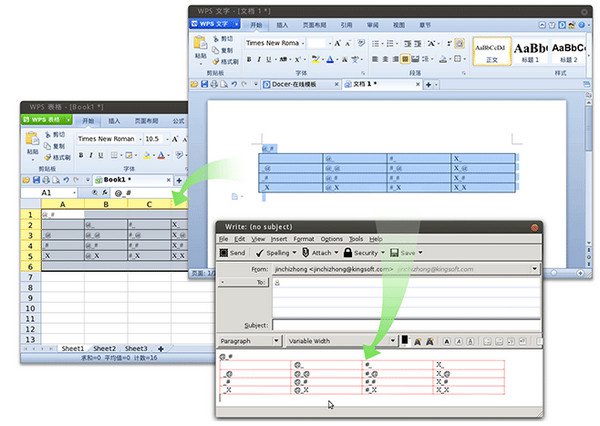Open 页面布局 tab in WPS Writer
The height and width of the screenshot is (426, 600).
(315, 25)
